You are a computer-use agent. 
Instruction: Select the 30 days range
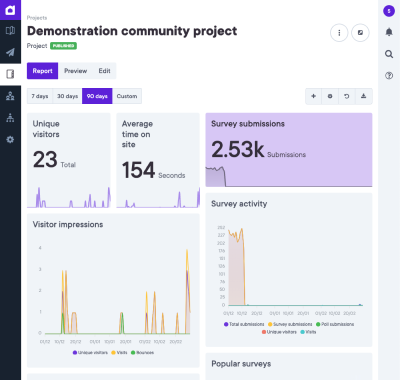click(67, 96)
